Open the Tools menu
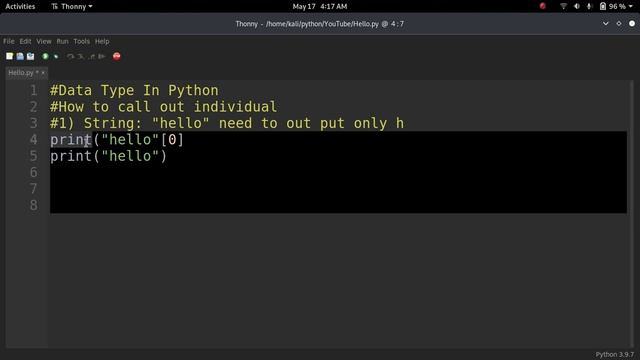The image size is (640, 360). pyautogui.click(x=82, y=41)
